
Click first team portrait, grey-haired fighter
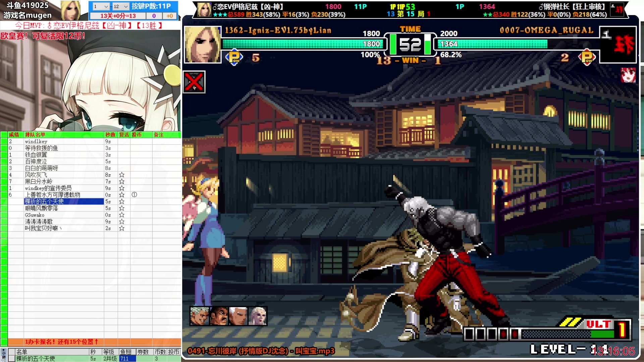pos(200,316)
